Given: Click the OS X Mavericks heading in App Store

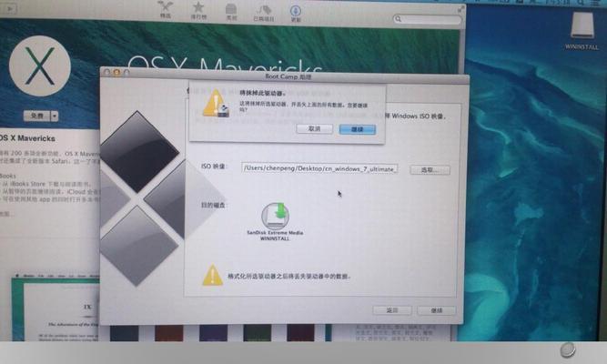Looking at the screenshot, I should (x=27, y=138).
